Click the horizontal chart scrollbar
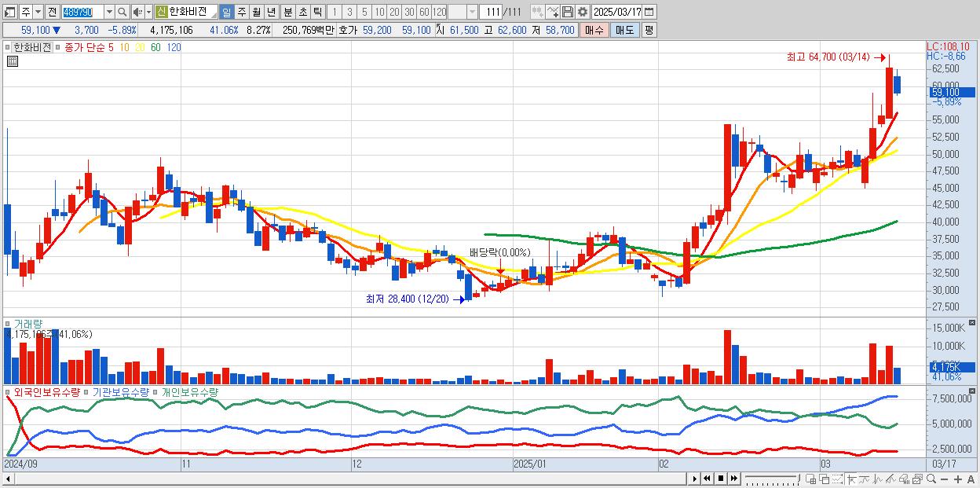The height and width of the screenshot is (488, 980). pos(346,479)
